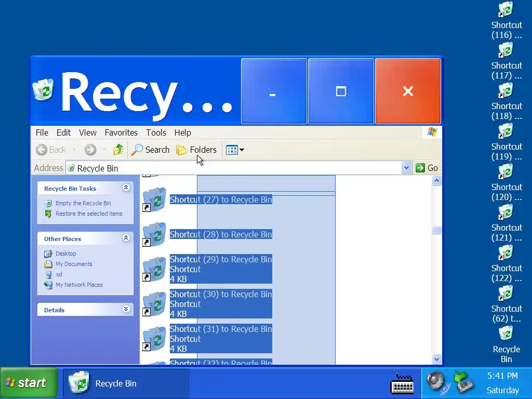Select Shortcut (28) to Recycle Bin icon
Screen dimensions: 532x399
pos(154,234)
